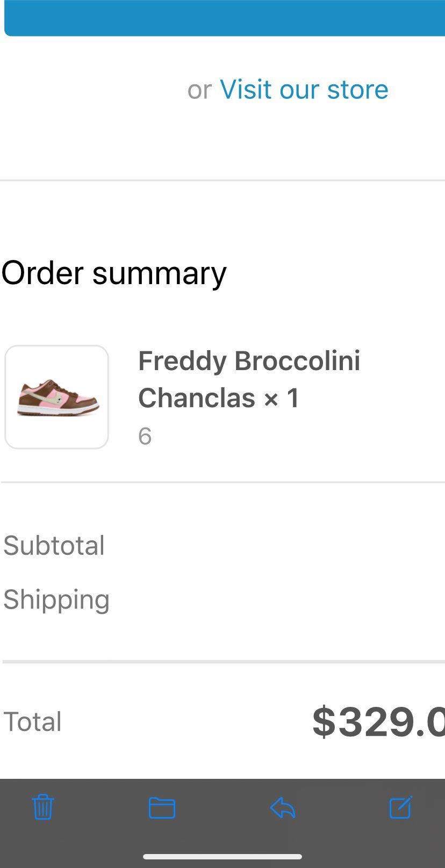Tap the "Subtotal" label
445x868 pixels.
click(x=54, y=546)
